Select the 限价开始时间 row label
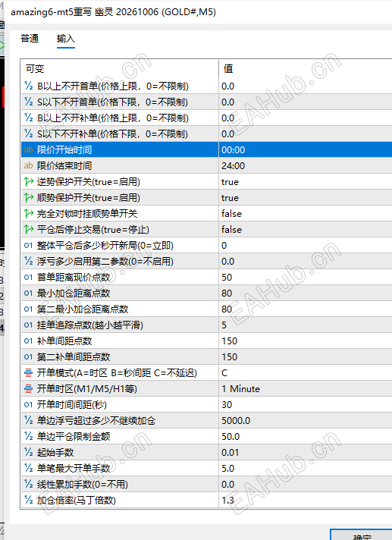 point(64,150)
